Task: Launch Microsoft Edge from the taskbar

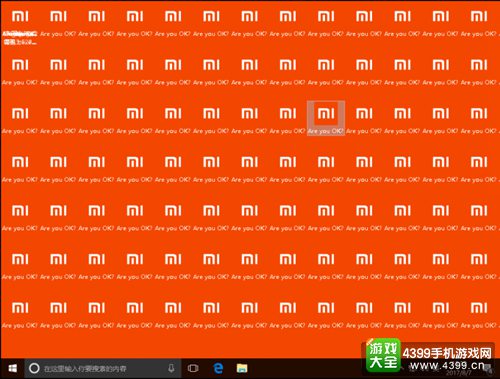Action: pyautogui.click(x=218, y=368)
